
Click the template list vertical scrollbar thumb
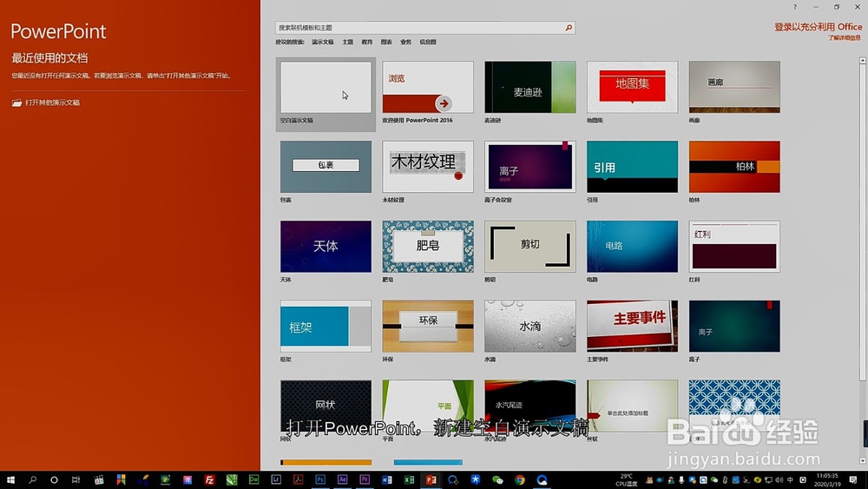click(863, 222)
